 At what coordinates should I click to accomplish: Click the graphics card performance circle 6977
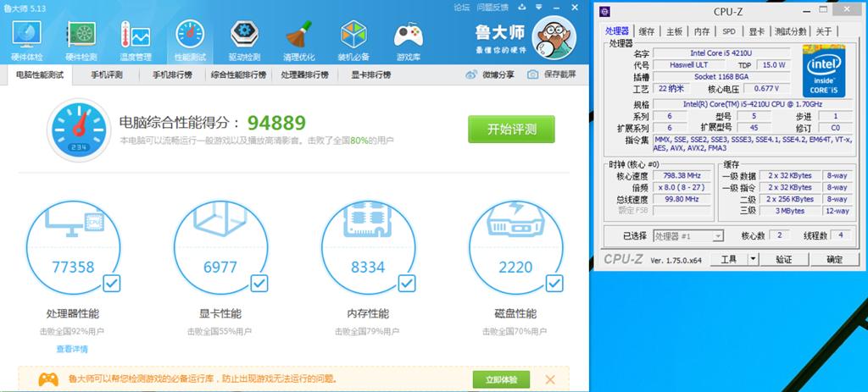click(x=220, y=248)
